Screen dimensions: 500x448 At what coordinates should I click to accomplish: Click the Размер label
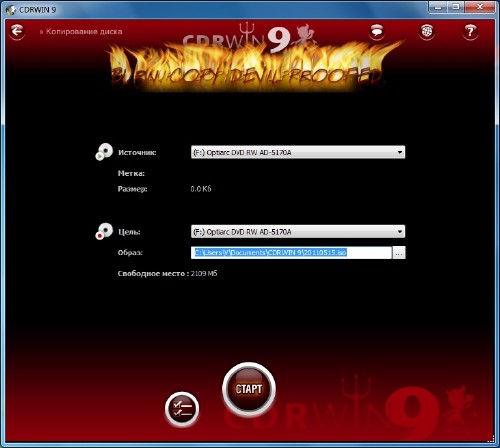[x=132, y=189]
